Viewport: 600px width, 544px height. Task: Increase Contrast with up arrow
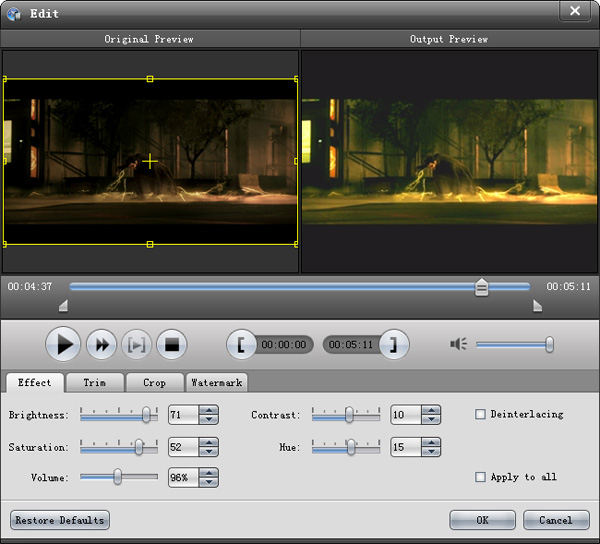tap(431, 410)
